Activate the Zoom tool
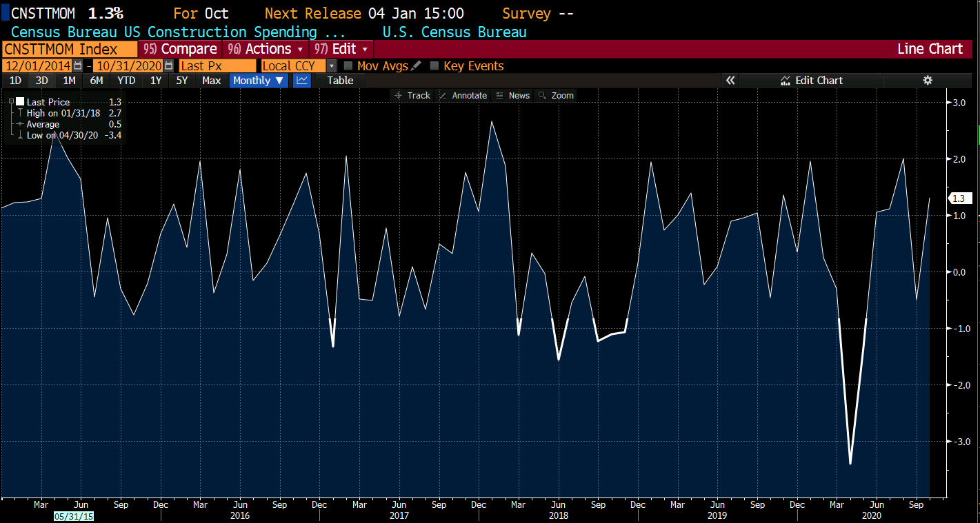Screen dimensions: 980x523 pos(556,96)
